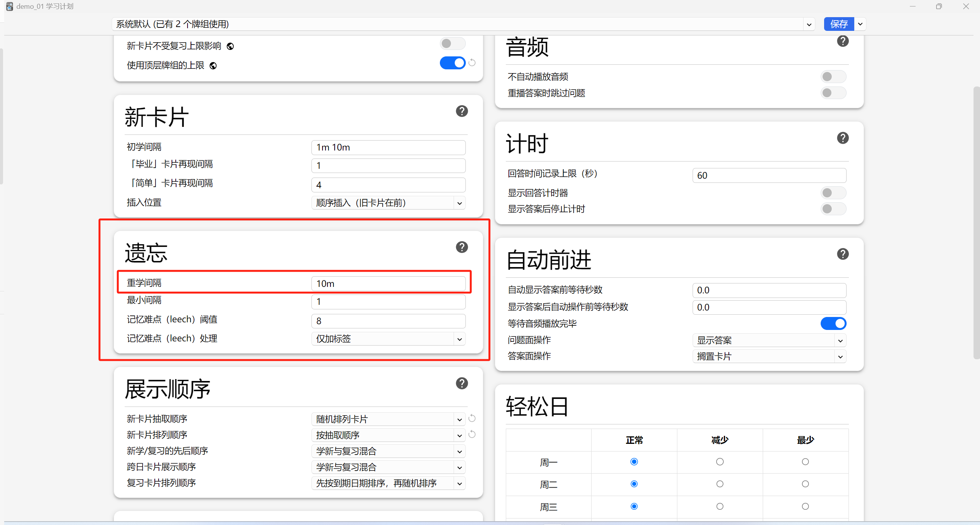Click the 重学间隔 input field
This screenshot has width=980, height=525.
pos(388,284)
